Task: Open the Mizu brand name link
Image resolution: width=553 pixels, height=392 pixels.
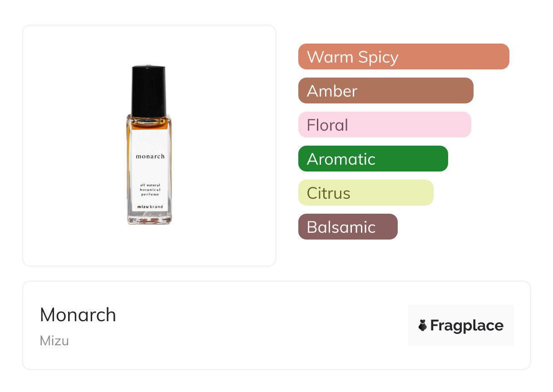Action: click(x=54, y=340)
